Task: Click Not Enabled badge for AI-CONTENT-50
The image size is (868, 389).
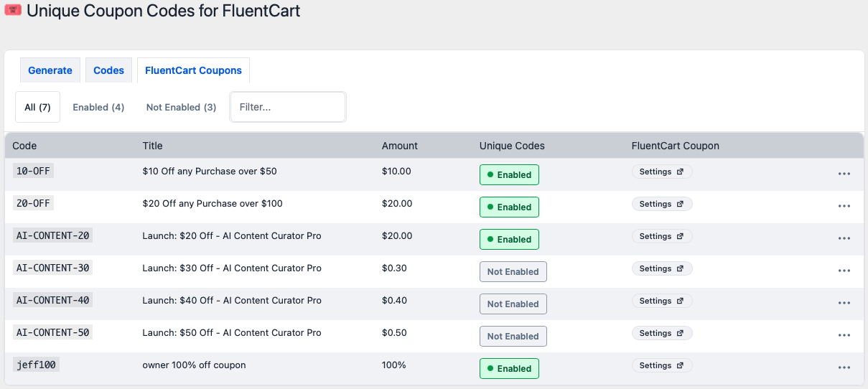Action: coord(513,336)
